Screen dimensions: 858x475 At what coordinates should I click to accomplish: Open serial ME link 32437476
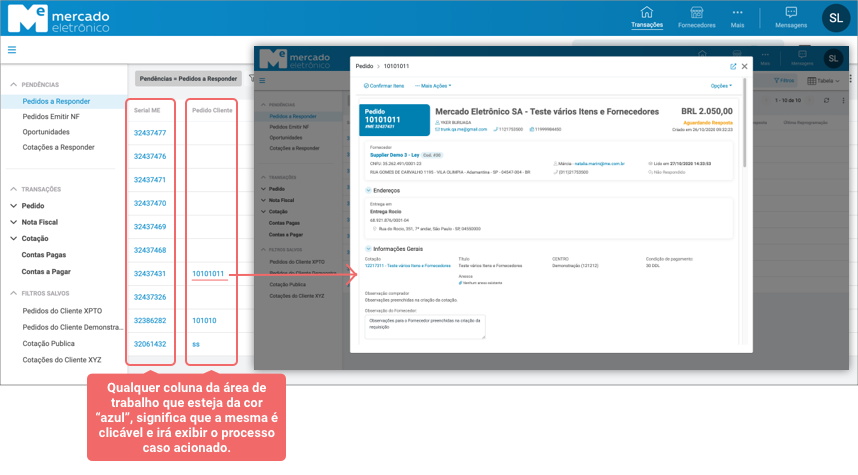(x=150, y=157)
